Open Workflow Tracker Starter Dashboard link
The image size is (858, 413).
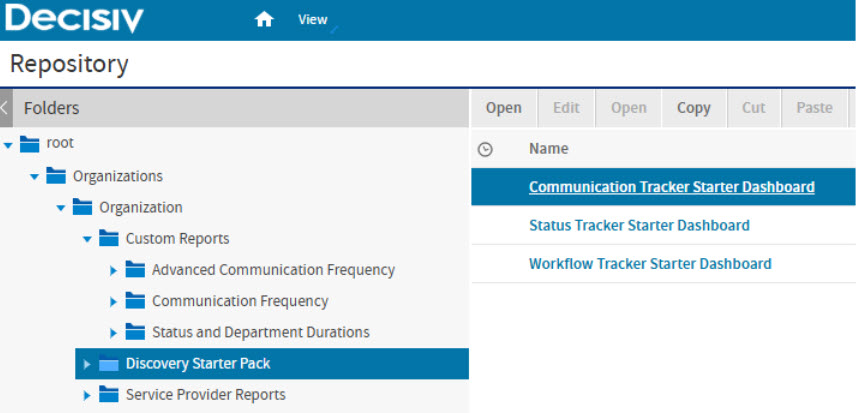(650, 264)
